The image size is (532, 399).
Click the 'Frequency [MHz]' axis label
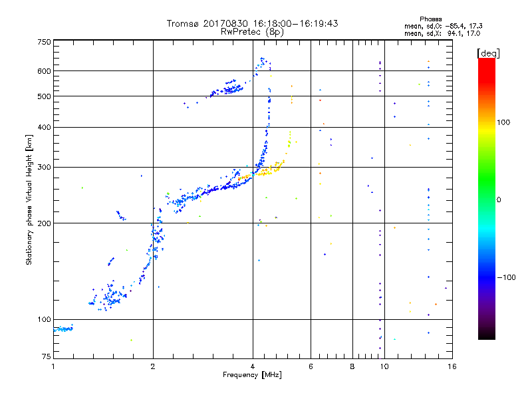[x=252, y=375]
